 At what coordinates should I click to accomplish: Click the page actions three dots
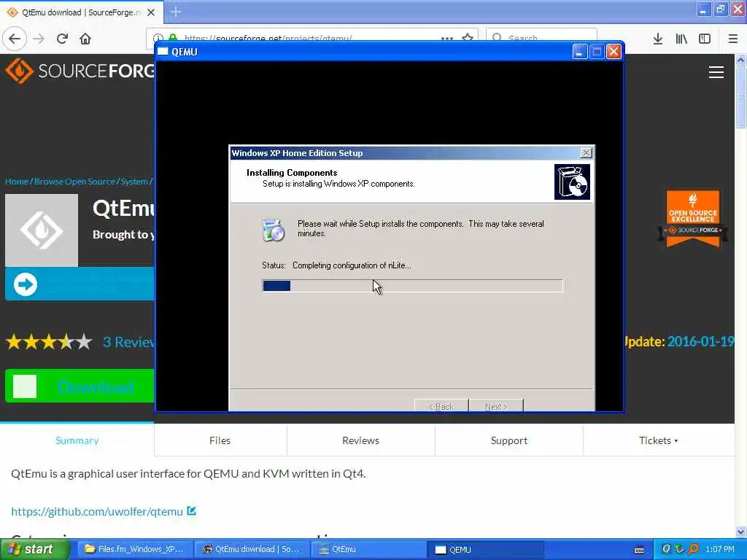[x=447, y=38]
